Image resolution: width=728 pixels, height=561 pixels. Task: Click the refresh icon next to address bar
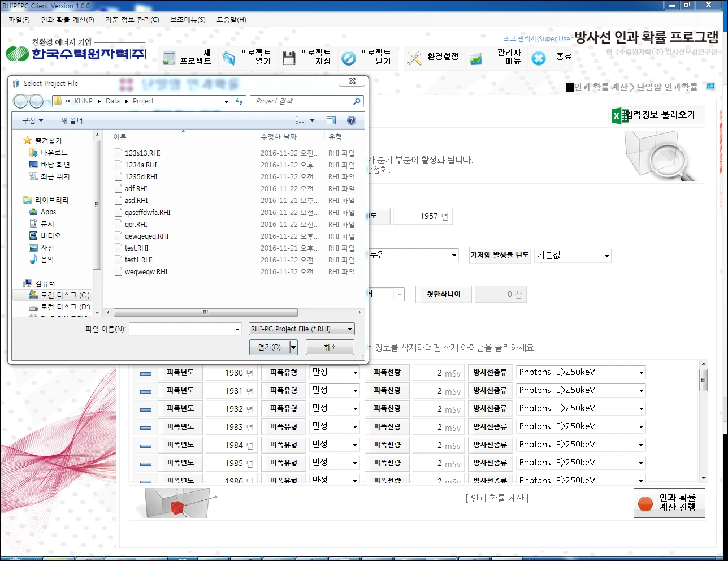240,101
